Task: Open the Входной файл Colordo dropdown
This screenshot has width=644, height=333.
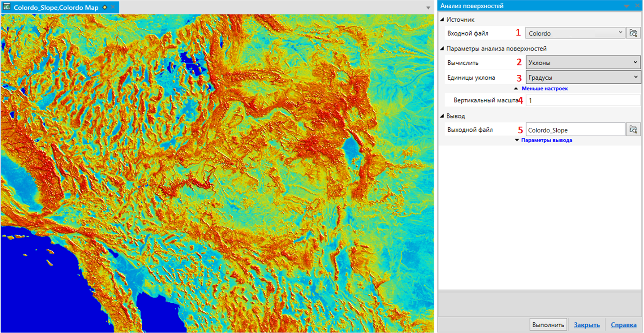Action: pyautogui.click(x=575, y=33)
